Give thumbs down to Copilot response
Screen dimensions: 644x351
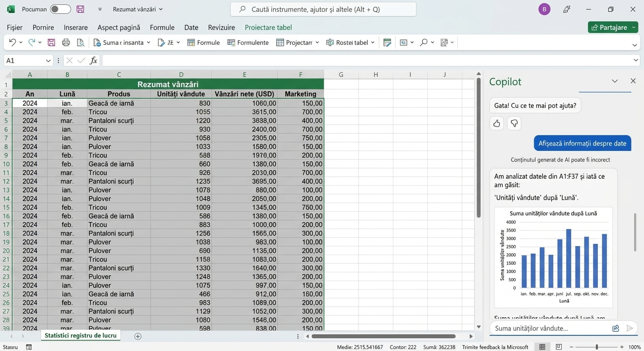click(514, 123)
